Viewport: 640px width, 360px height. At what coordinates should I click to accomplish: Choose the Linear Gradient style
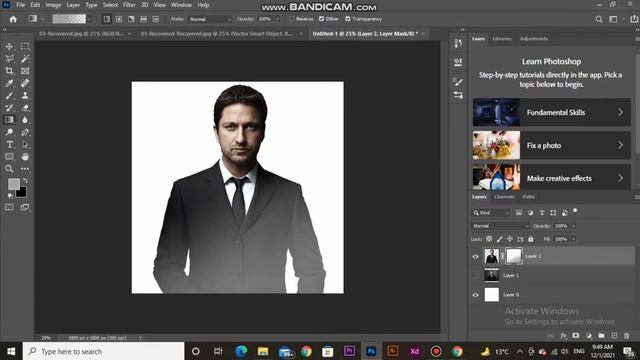click(x=107, y=19)
